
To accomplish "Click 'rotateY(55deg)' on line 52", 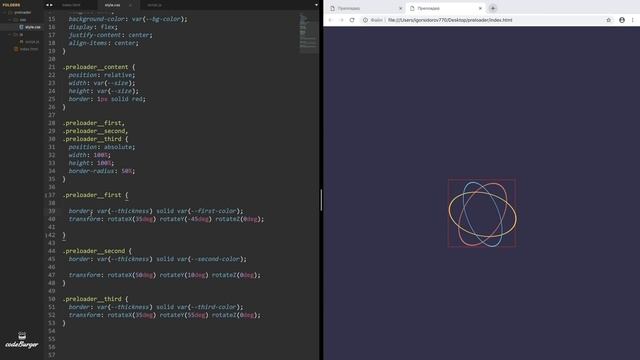I will 184,315.
